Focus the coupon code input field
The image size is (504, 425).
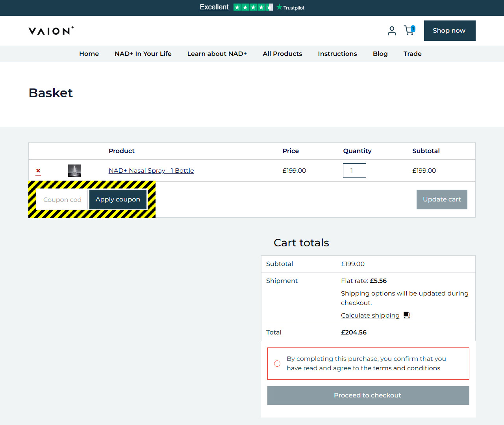[x=62, y=200]
